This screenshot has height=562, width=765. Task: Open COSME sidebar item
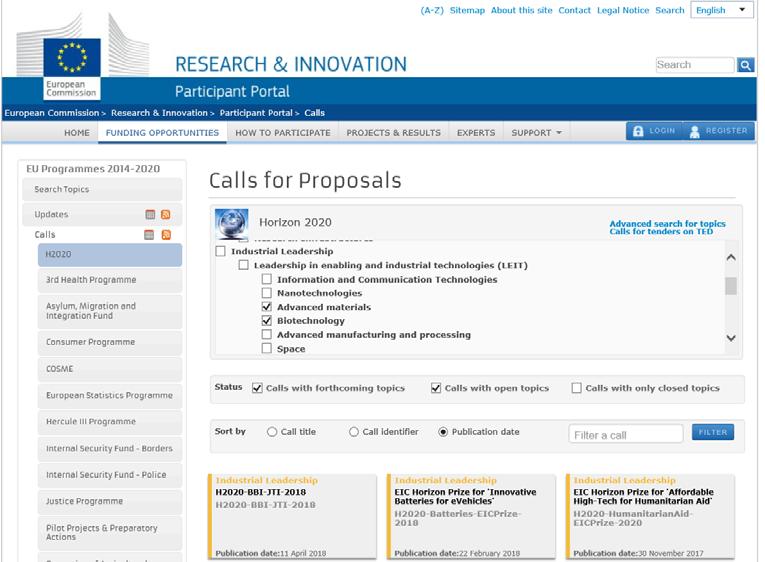[x=110, y=369]
